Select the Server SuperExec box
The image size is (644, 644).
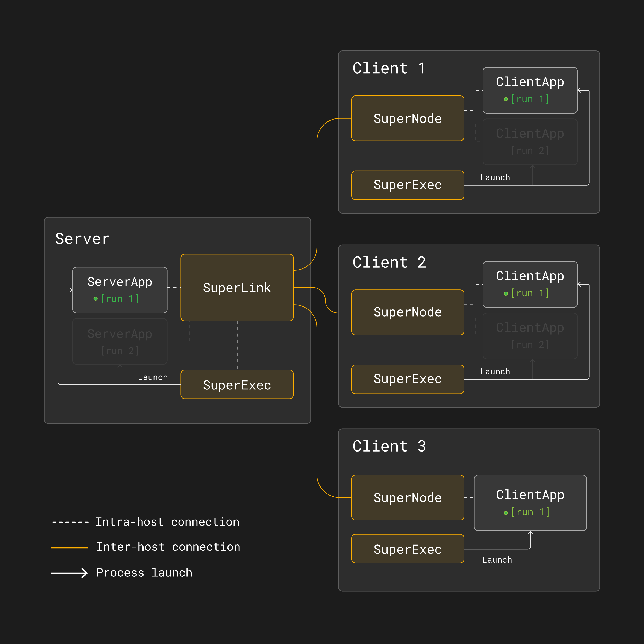[237, 384]
